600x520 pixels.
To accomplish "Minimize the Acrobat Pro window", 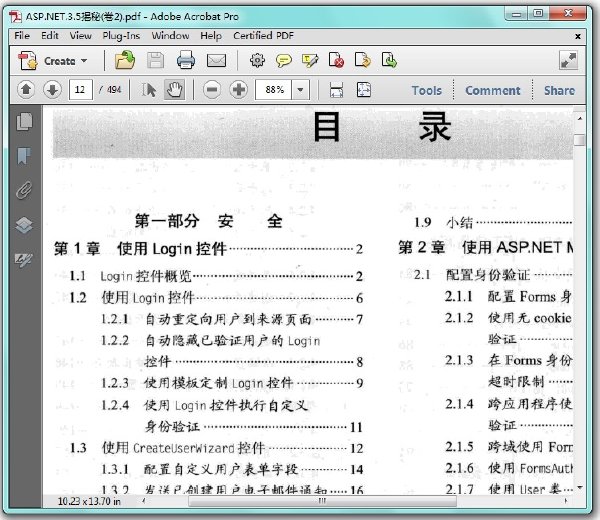I will pyautogui.click(x=517, y=15).
